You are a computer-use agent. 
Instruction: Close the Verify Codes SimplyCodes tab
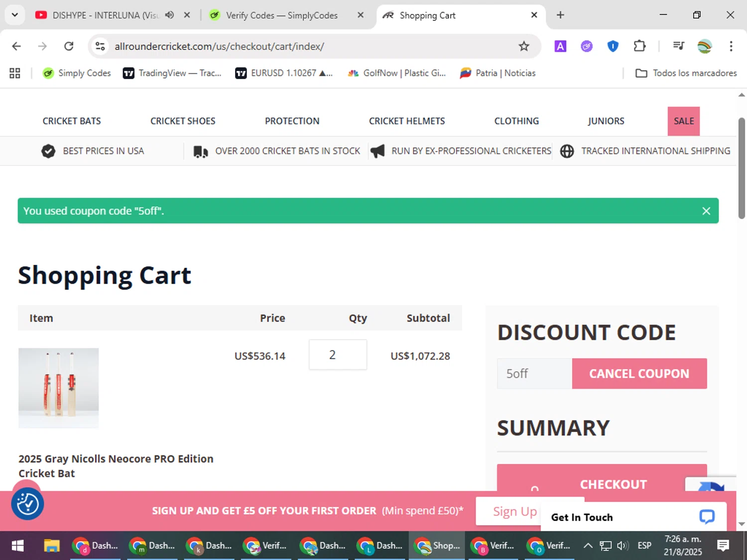361,15
